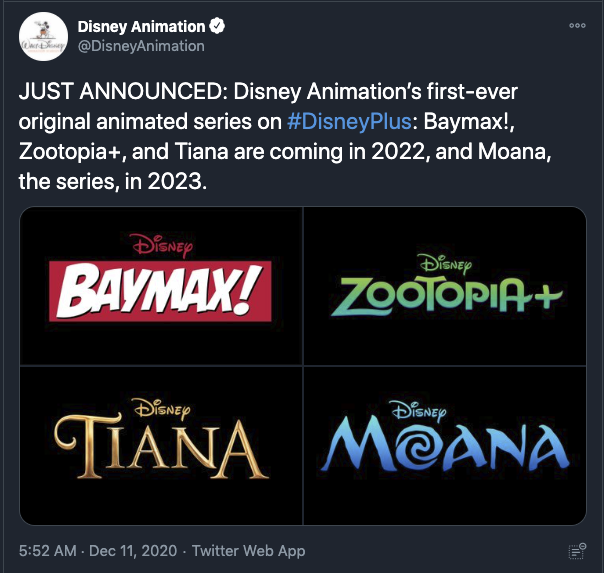View the Baymax! logo image
Viewport: 604px width, 573px height.
(161, 286)
